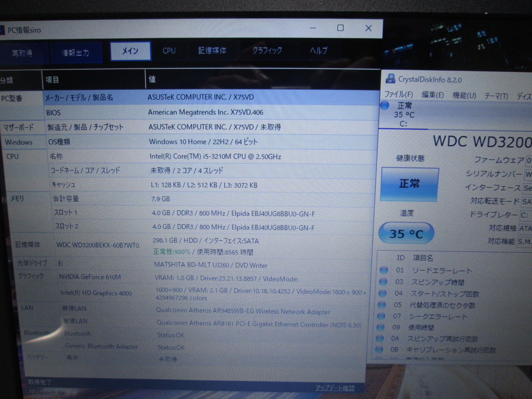Viewport: 532px width, 399px height.
Task: Select the MATSHITA BD-MLT UJ260 value
Action: click(210, 265)
